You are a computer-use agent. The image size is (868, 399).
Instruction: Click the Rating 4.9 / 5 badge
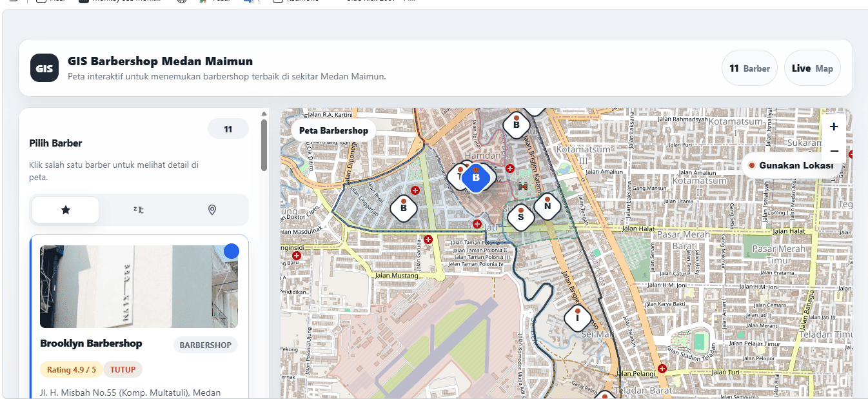[x=72, y=370]
